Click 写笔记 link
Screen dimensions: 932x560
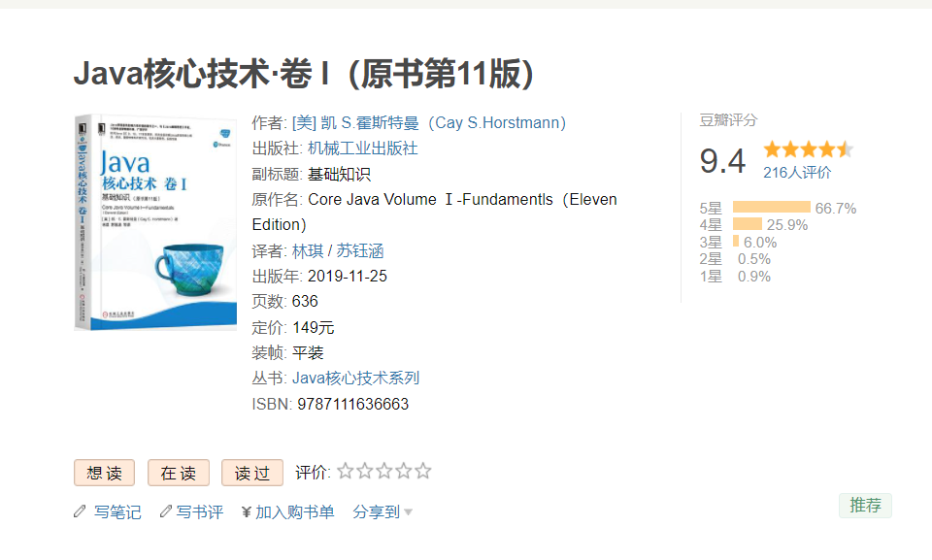(x=117, y=511)
